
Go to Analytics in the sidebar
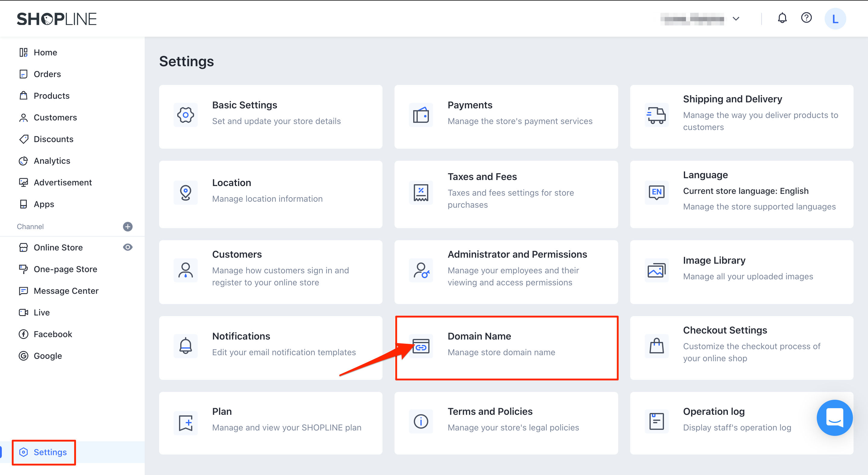pos(52,161)
